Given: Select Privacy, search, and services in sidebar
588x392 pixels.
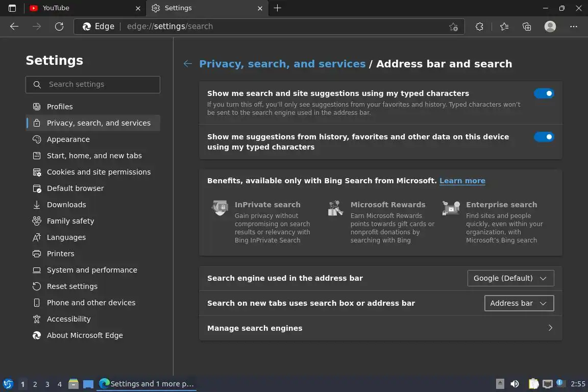Looking at the screenshot, I should click(92, 123).
